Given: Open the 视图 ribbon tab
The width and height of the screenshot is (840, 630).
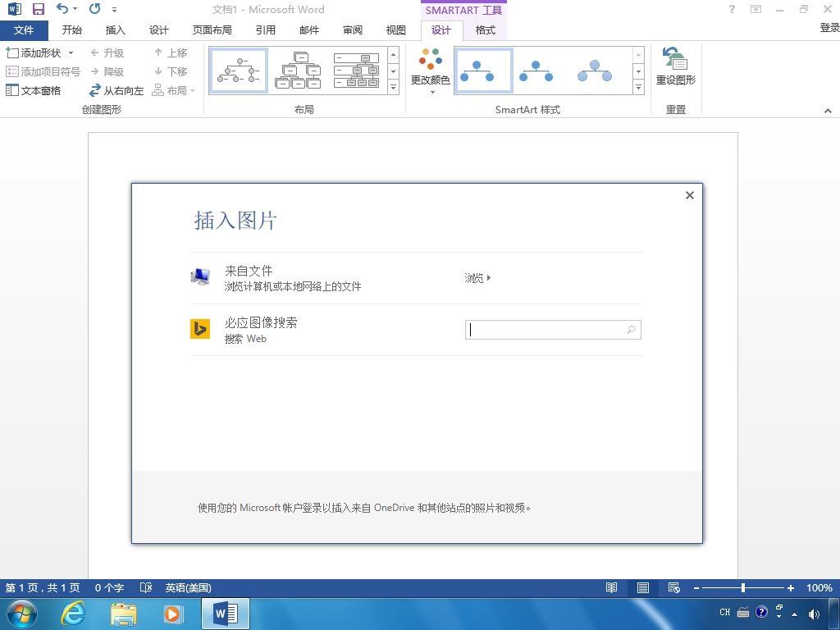Looking at the screenshot, I should tap(396, 30).
